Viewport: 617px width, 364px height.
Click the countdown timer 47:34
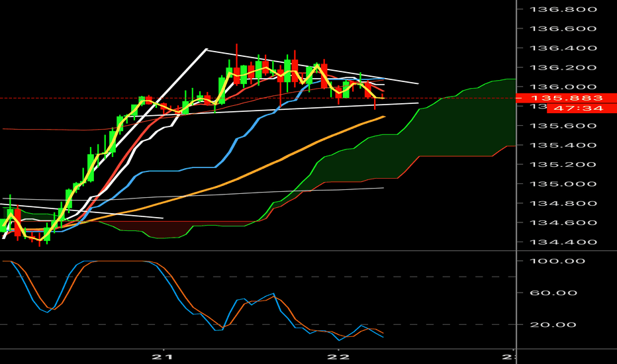(582, 109)
